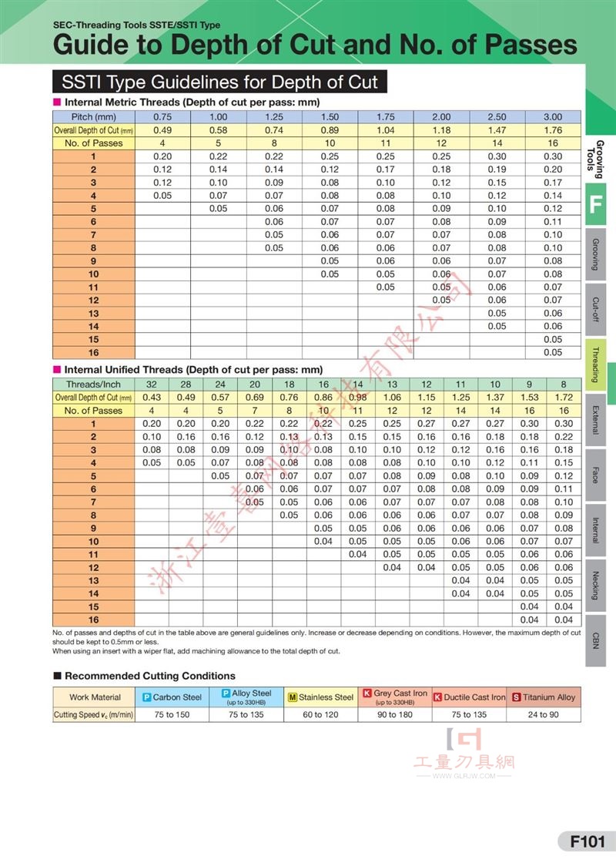The width and height of the screenshot is (616, 863).
Task: Open the Grooving Tools side tab
Action: click(595, 159)
